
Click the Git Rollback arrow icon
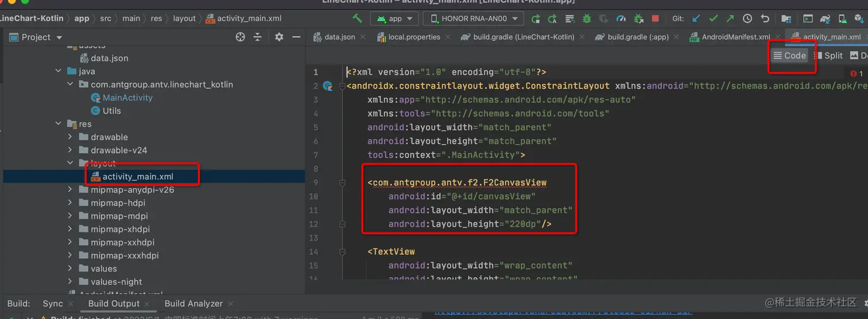765,18
